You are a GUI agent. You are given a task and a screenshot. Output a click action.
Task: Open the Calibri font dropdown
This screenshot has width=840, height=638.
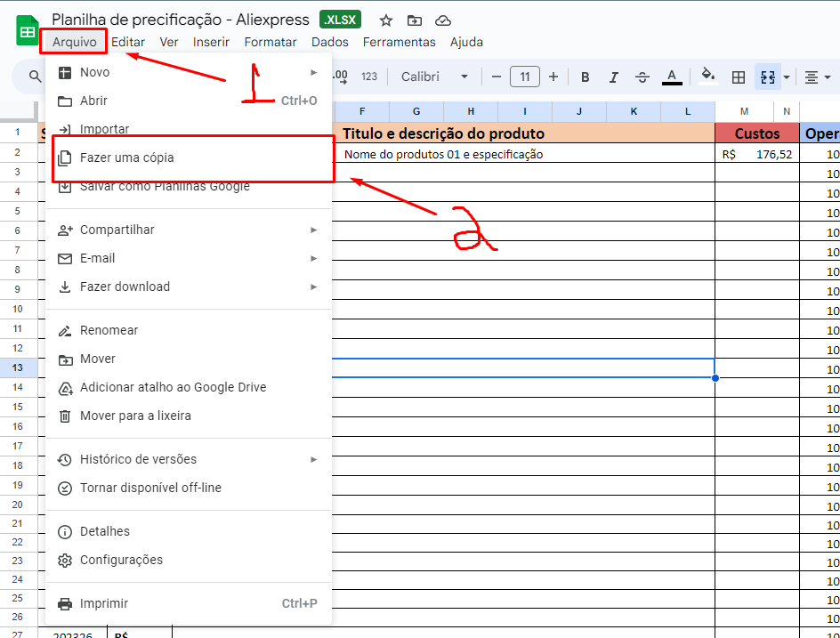(434, 77)
